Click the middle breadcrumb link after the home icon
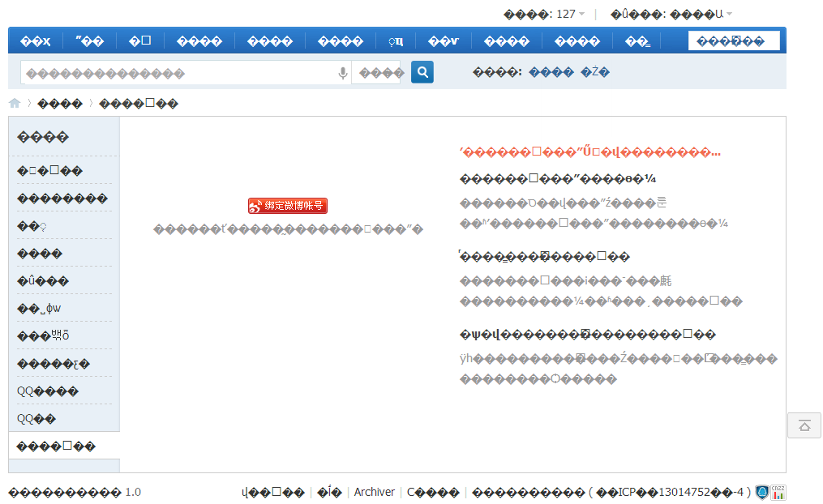 (60, 104)
